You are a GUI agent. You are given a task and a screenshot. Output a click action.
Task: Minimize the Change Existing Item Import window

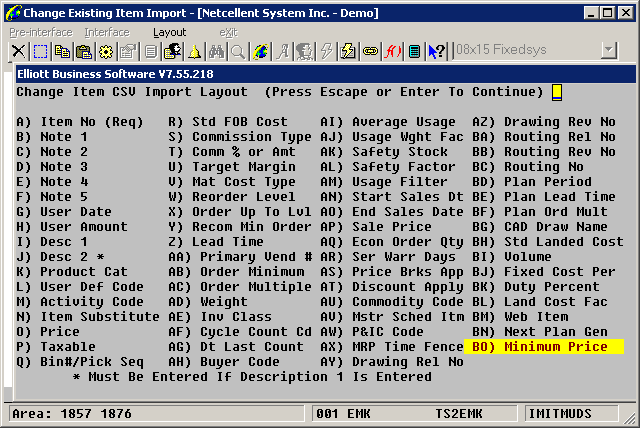[x=591, y=13]
